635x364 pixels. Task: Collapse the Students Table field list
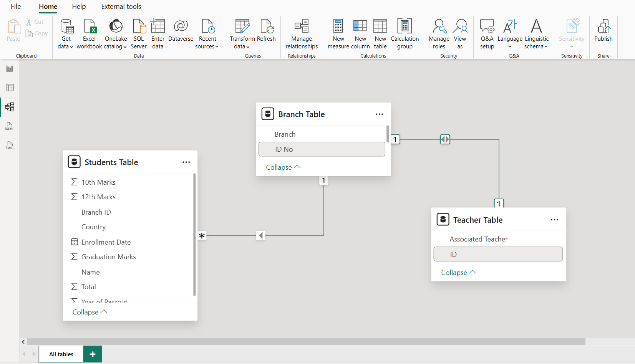(90, 311)
